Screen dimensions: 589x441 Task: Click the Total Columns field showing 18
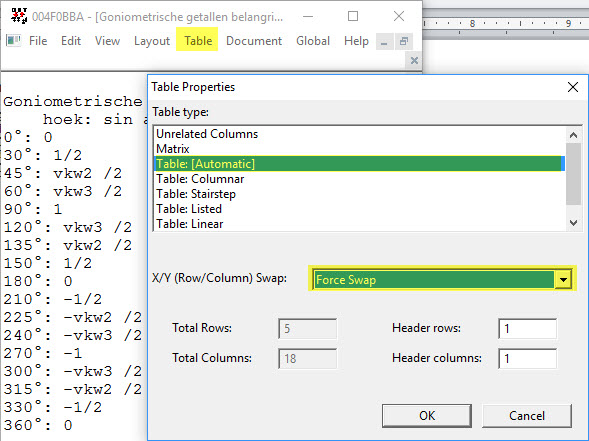coord(307,358)
